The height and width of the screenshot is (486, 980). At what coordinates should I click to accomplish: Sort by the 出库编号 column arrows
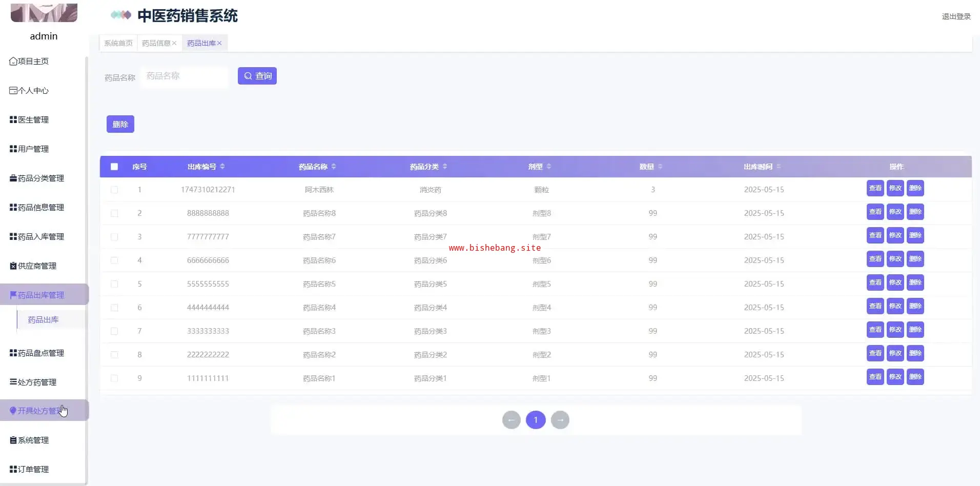(x=222, y=167)
